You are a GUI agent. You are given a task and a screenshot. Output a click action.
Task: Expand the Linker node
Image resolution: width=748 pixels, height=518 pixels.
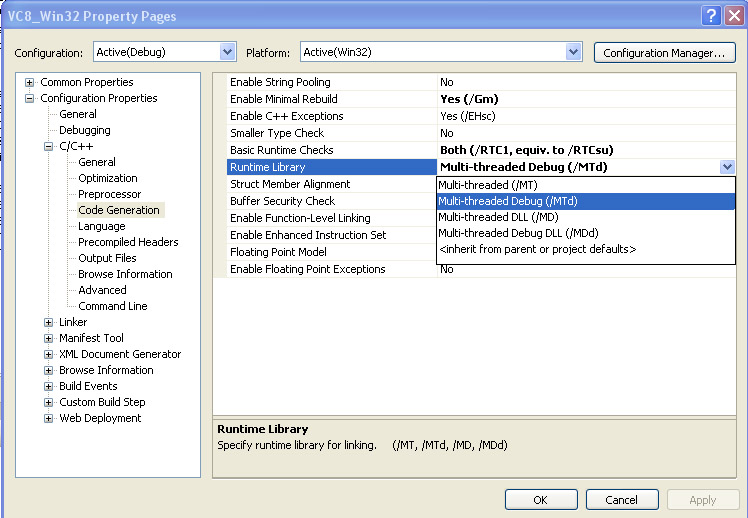(48, 322)
